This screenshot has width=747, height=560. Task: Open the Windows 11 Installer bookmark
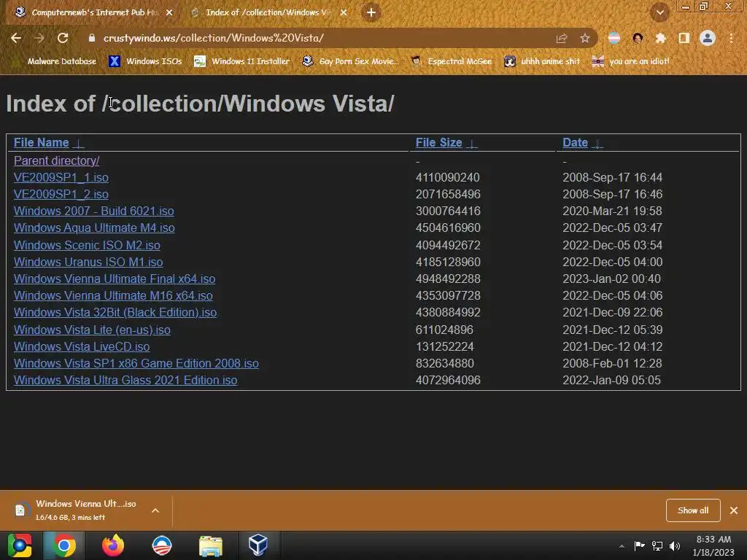coord(242,61)
